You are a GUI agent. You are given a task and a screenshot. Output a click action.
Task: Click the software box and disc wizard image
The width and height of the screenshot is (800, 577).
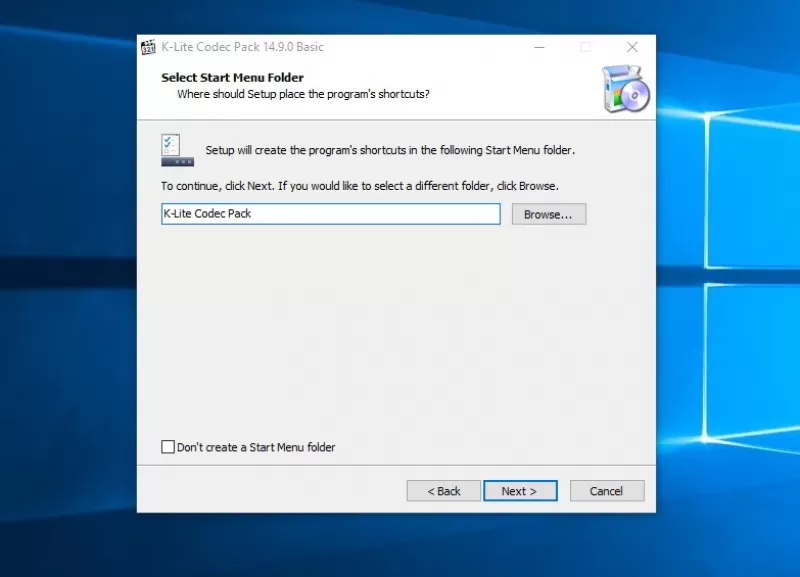tap(626, 89)
